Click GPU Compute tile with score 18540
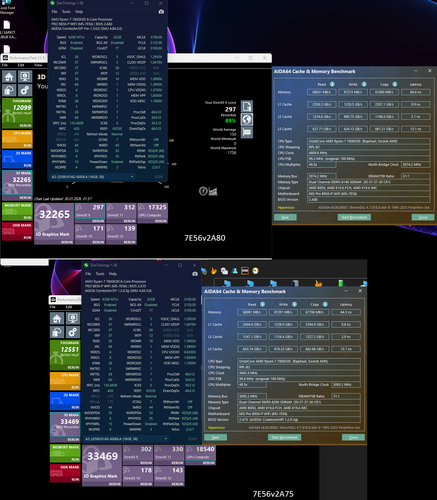Screen dimensions: 437x500 point(200,455)
